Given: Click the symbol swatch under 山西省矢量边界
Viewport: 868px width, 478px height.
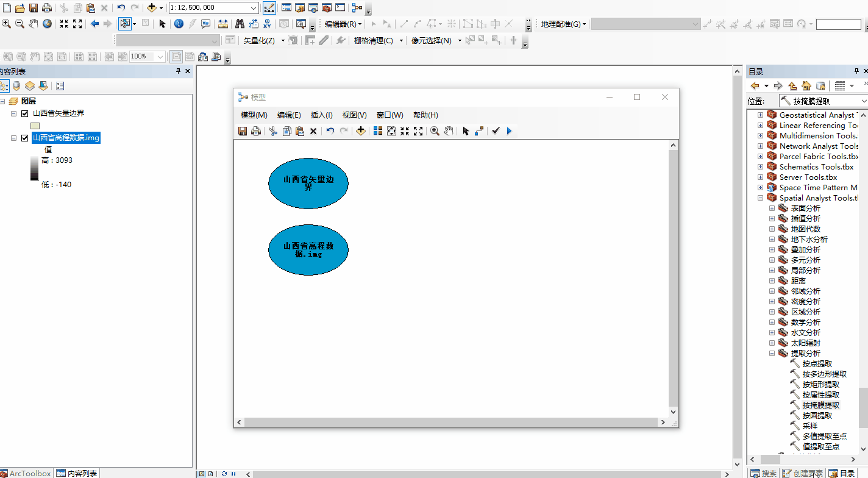Looking at the screenshot, I should click(35, 124).
